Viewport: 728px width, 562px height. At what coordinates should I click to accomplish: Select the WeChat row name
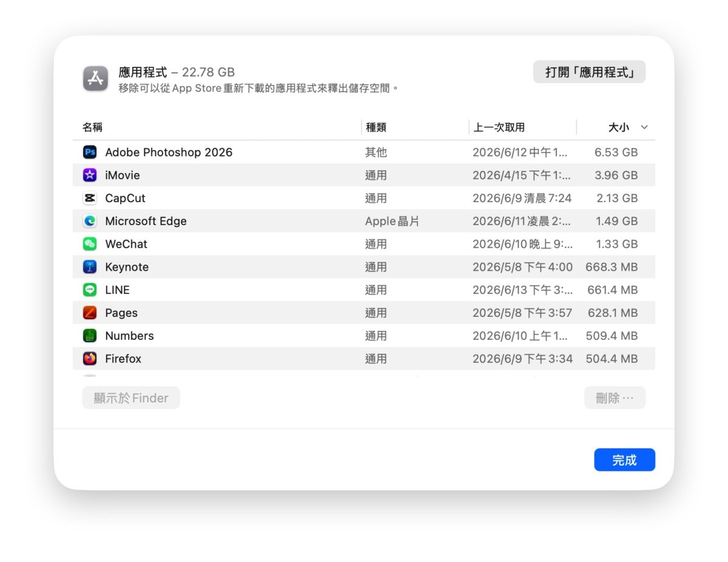(126, 244)
